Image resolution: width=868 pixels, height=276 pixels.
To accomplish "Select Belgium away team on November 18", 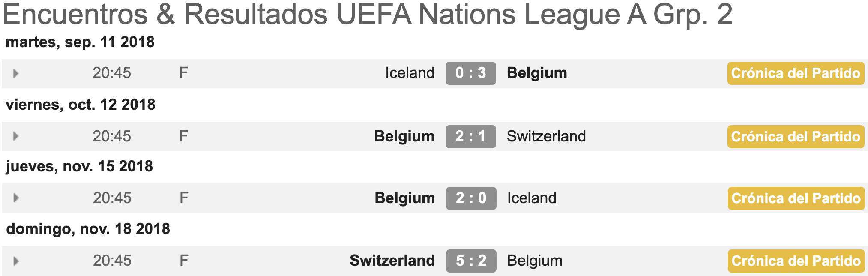I will [534, 261].
